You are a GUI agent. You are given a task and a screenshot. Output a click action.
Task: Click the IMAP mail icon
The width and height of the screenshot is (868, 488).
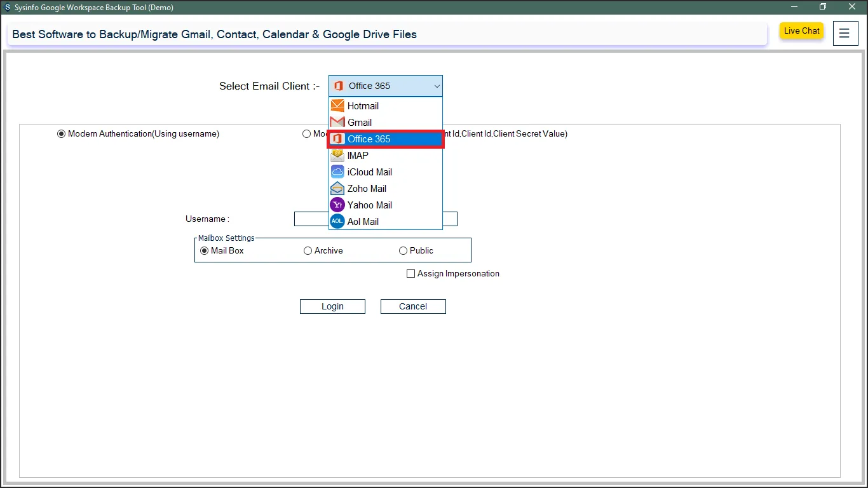coord(337,156)
